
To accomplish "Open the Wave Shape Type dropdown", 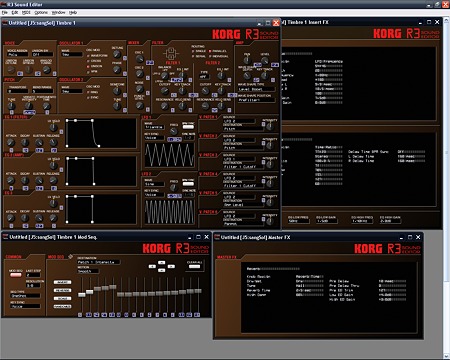I will pyautogui.click(x=257, y=89).
